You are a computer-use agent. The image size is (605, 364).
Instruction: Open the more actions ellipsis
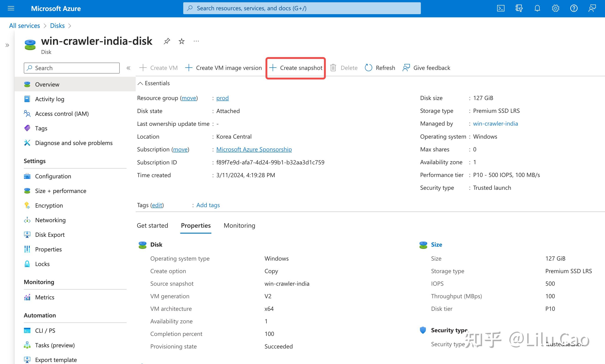tap(196, 41)
